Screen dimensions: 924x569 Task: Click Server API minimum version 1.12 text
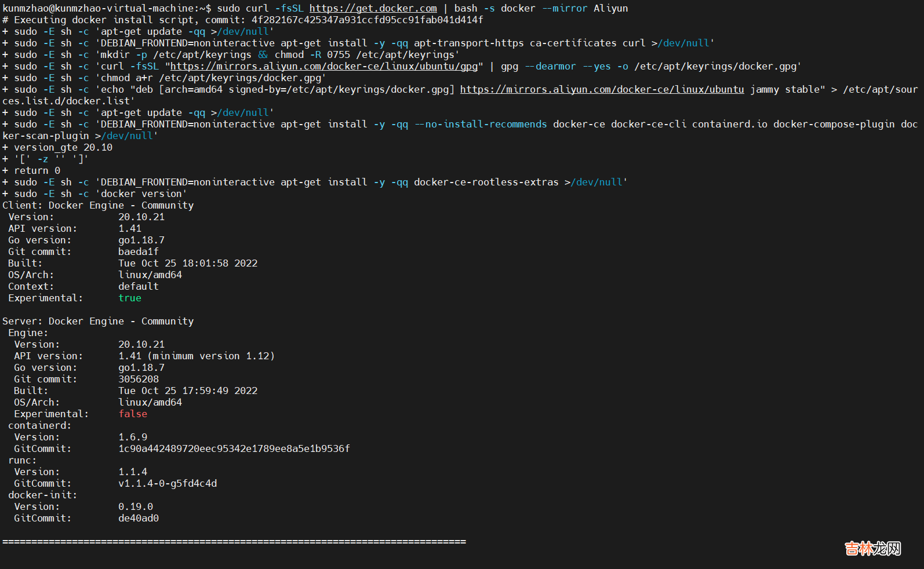211,356
